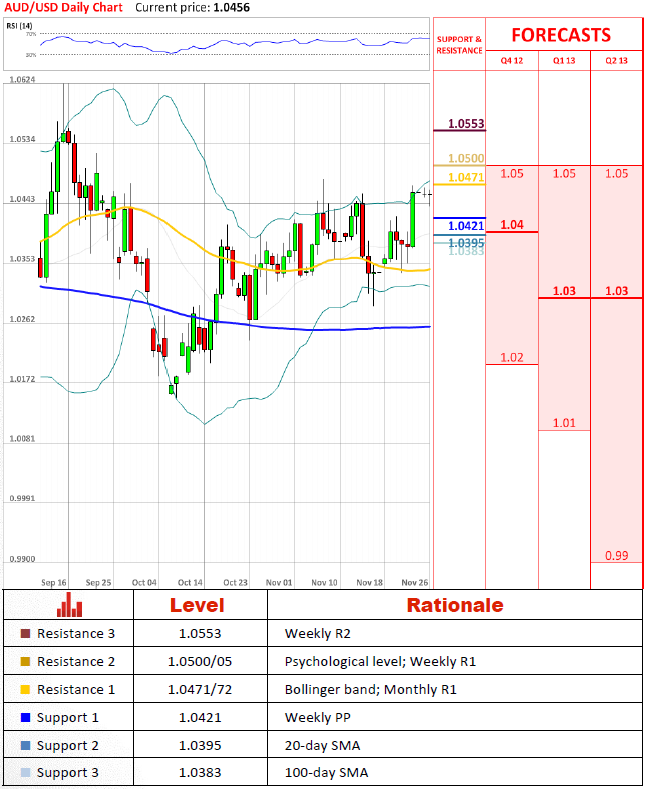Select the Support 3 light blue swatch
The image size is (647, 789).
pyautogui.click(x=24, y=774)
